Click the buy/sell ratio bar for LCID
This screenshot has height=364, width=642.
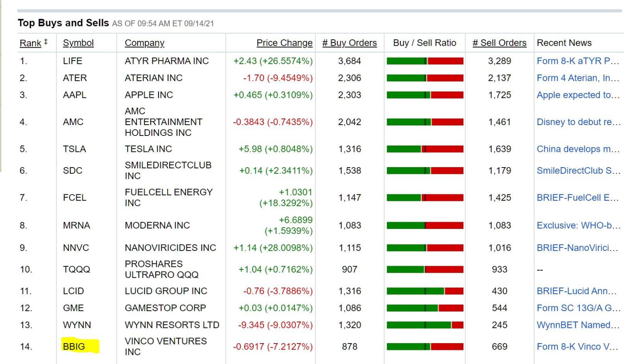coord(425,291)
